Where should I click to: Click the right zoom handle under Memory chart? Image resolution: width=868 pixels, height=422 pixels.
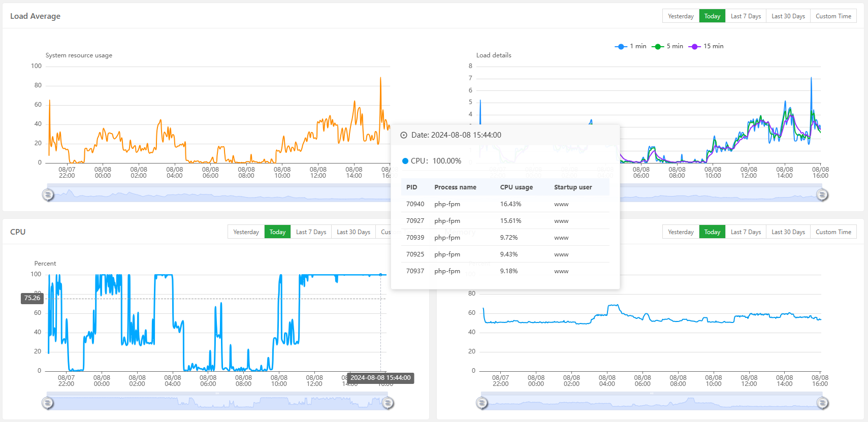click(x=822, y=403)
